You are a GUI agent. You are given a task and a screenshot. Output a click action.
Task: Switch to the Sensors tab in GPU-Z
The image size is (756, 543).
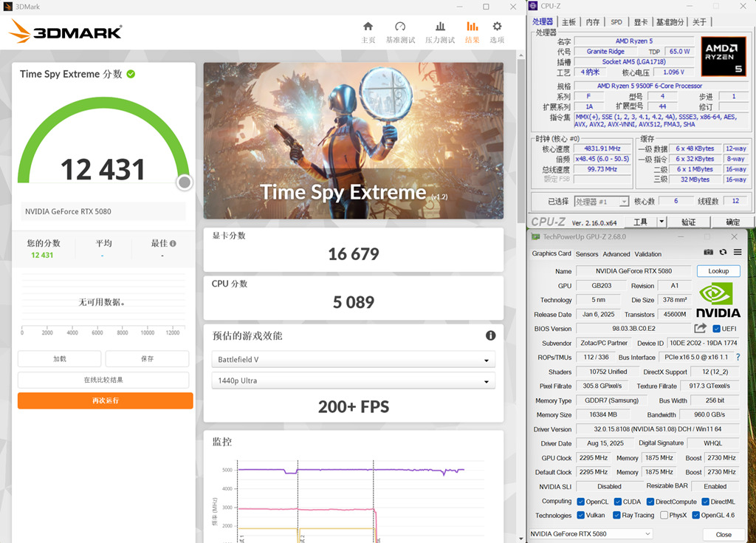click(587, 254)
